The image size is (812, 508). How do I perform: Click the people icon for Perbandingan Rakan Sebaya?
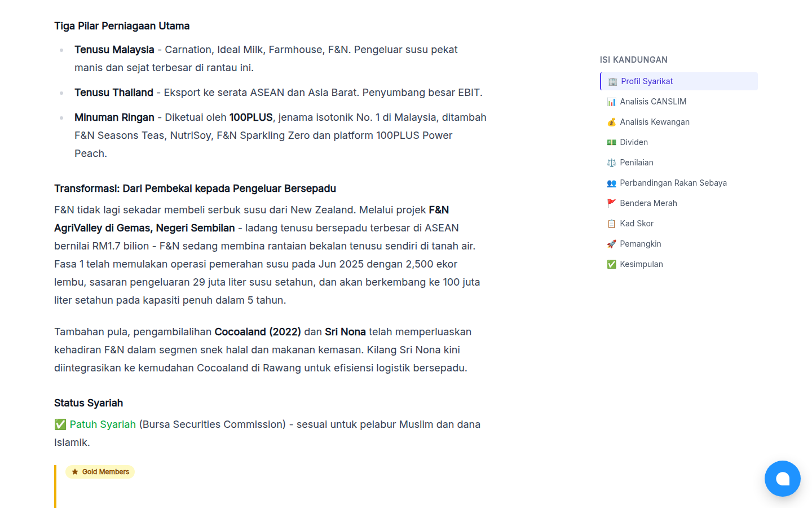[611, 183]
